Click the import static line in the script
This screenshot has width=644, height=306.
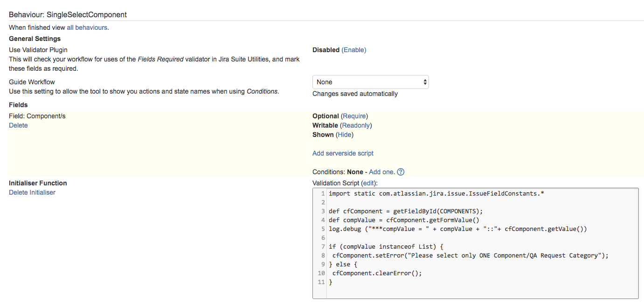coord(436,193)
